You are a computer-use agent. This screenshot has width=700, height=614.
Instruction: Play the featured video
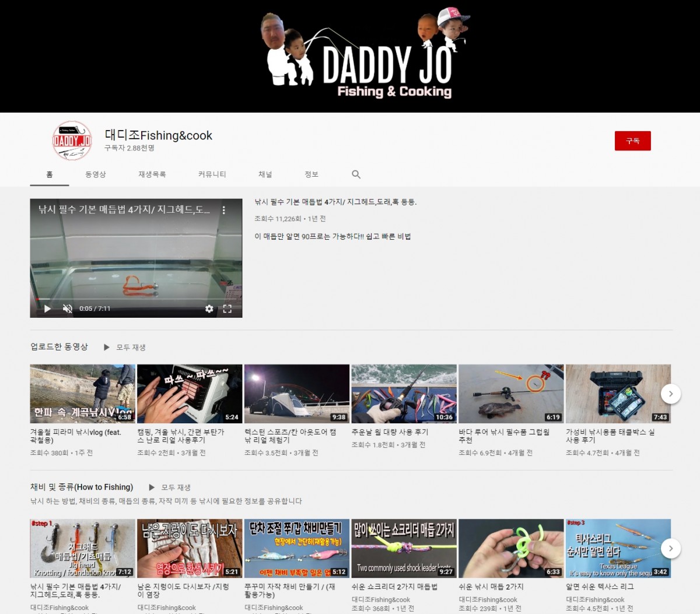(48, 308)
